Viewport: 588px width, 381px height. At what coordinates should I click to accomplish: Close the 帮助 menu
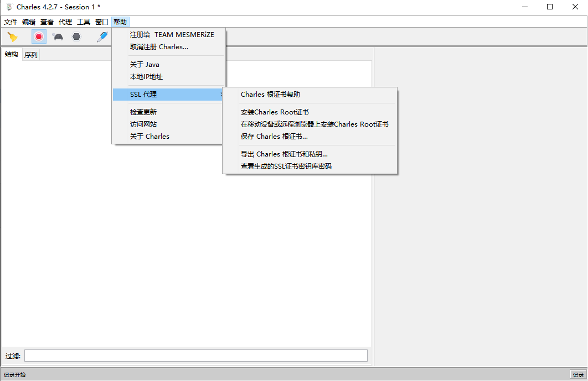point(120,22)
